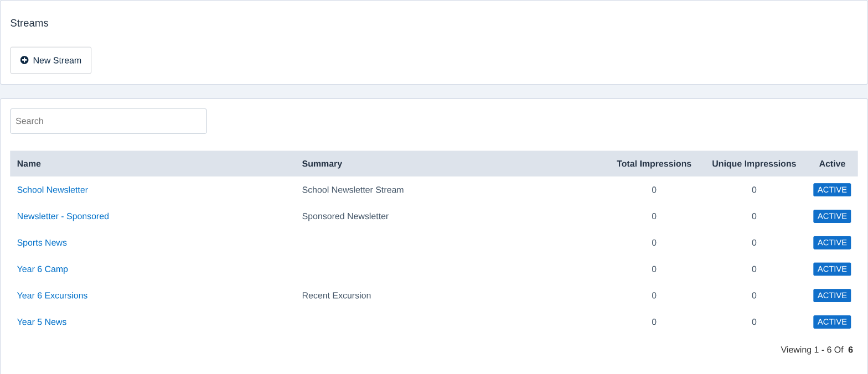Open the Year 5 News stream
The height and width of the screenshot is (374, 868).
coord(42,322)
